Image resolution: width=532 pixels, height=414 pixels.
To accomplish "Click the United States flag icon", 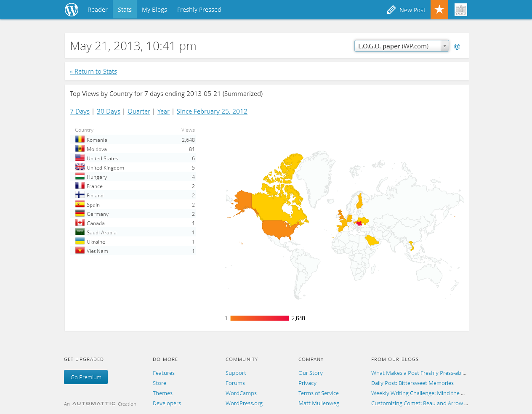I will pyautogui.click(x=80, y=158).
